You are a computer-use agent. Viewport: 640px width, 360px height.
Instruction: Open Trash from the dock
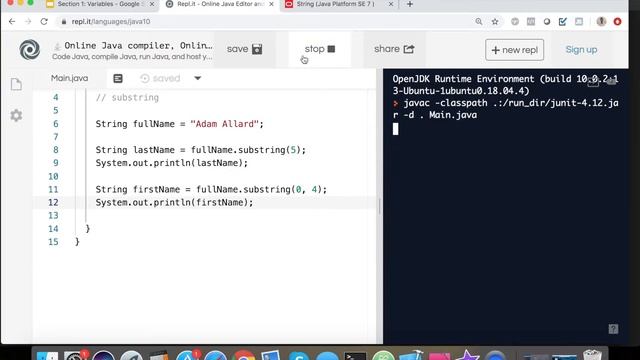pos(592,354)
